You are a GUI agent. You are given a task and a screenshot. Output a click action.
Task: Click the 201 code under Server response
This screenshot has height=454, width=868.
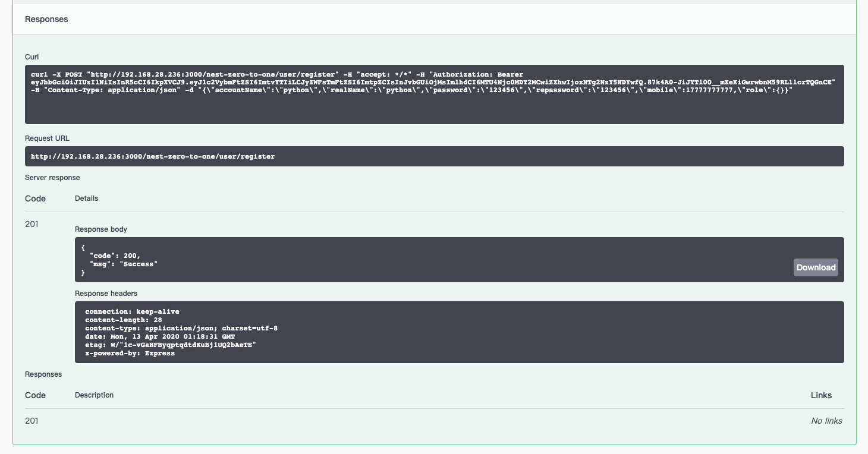pyautogui.click(x=32, y=224)
